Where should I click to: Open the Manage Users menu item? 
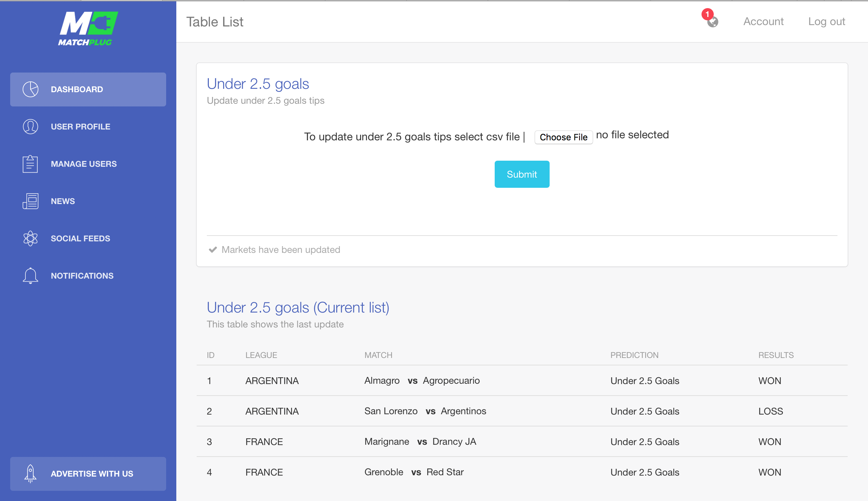(x=88, y=164)
